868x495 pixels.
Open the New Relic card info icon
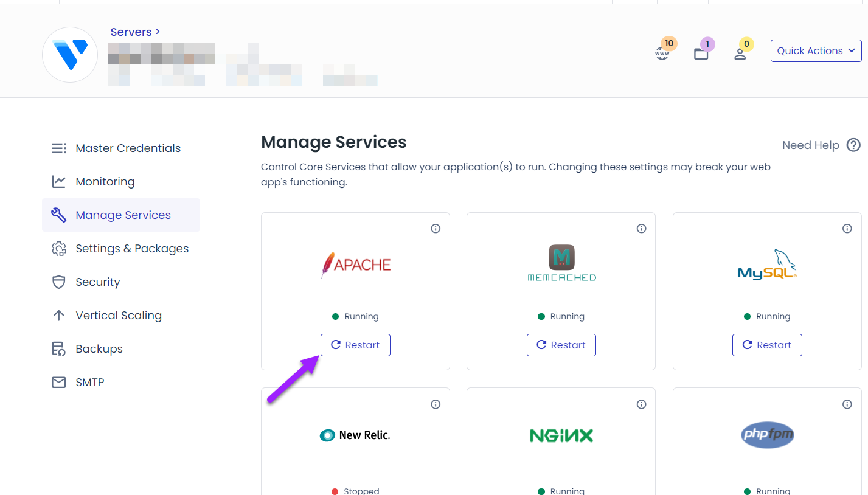click(436, 404)
